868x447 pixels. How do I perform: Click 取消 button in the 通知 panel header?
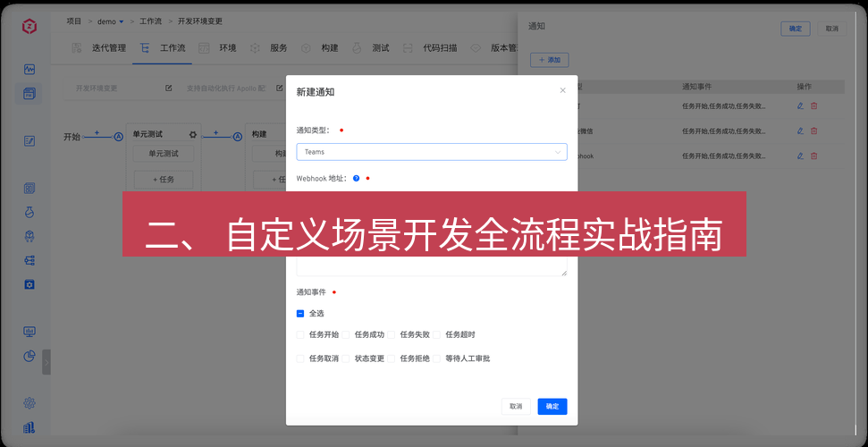click(x=832, y=29)
